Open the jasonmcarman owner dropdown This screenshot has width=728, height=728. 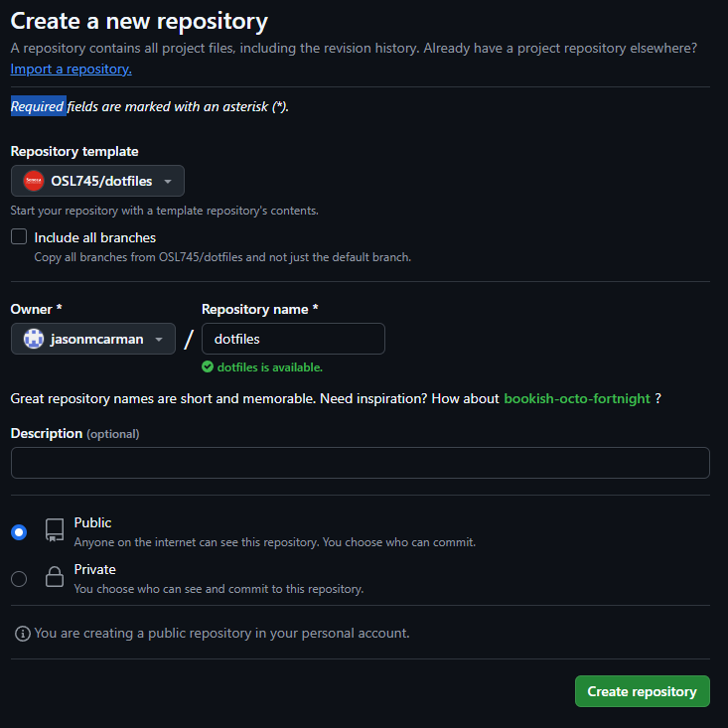[92, 339]
